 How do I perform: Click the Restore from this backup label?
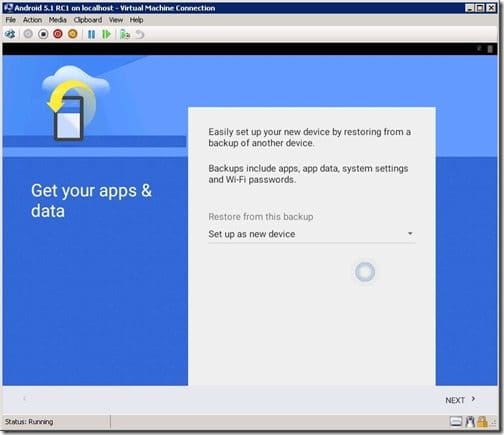click(261, 217)
